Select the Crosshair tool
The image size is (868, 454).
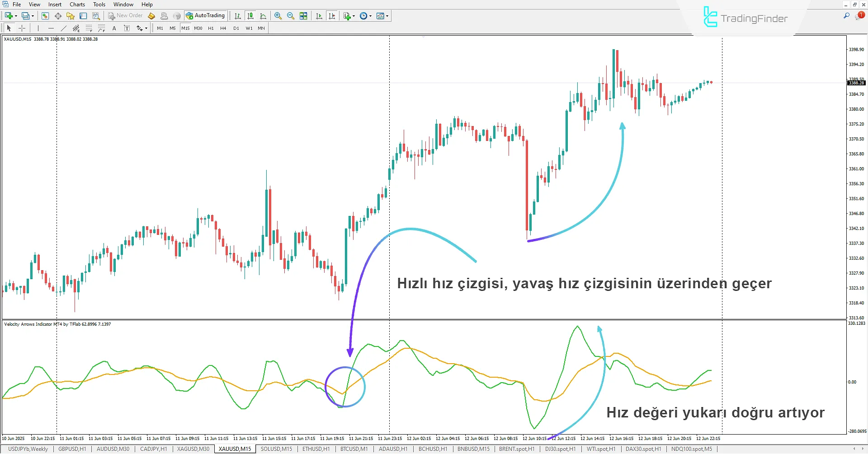pyautogui.click(x=22, y=28)
